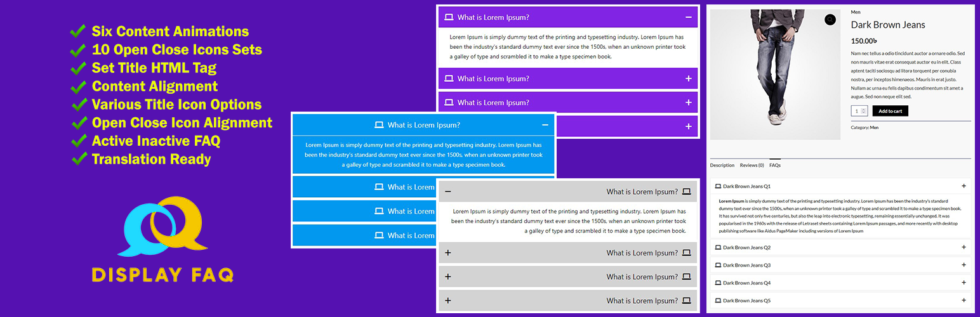Collapse the open purple FAQ minus icon

click(688, 18)
